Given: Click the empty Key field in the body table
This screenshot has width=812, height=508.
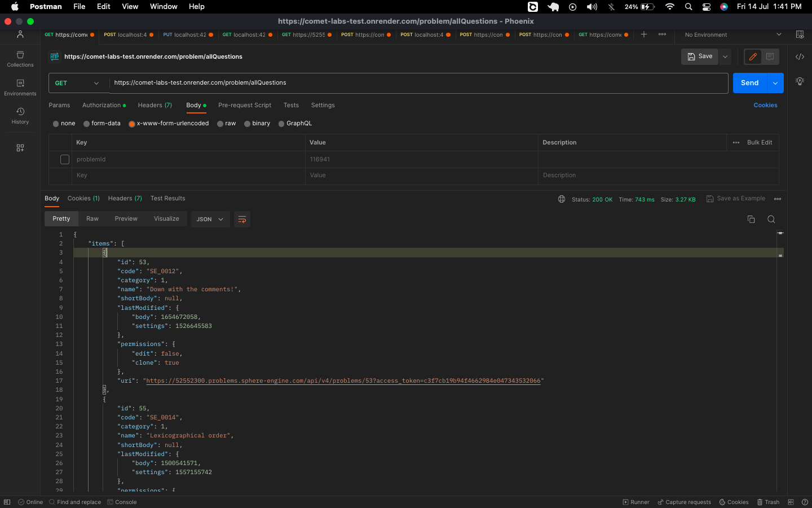Looking at the screenshot, I should pyautogui.click(x=189, y=176).
